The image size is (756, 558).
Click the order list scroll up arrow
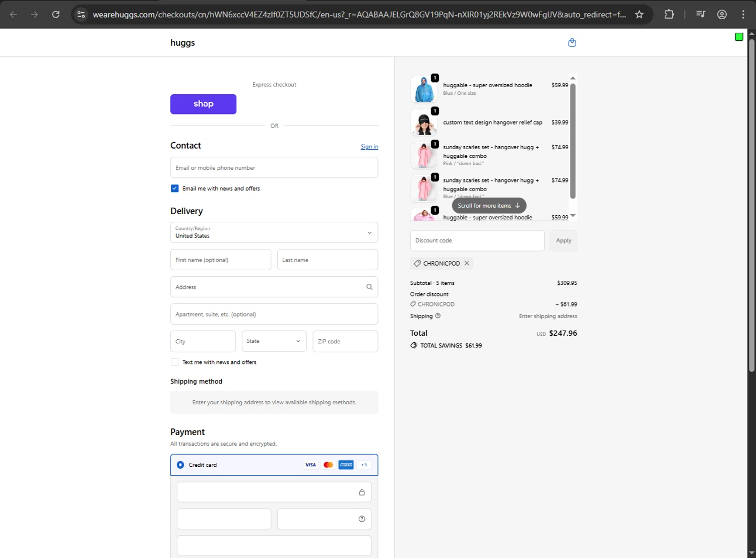pyautogui.click(x=573, y=78)
